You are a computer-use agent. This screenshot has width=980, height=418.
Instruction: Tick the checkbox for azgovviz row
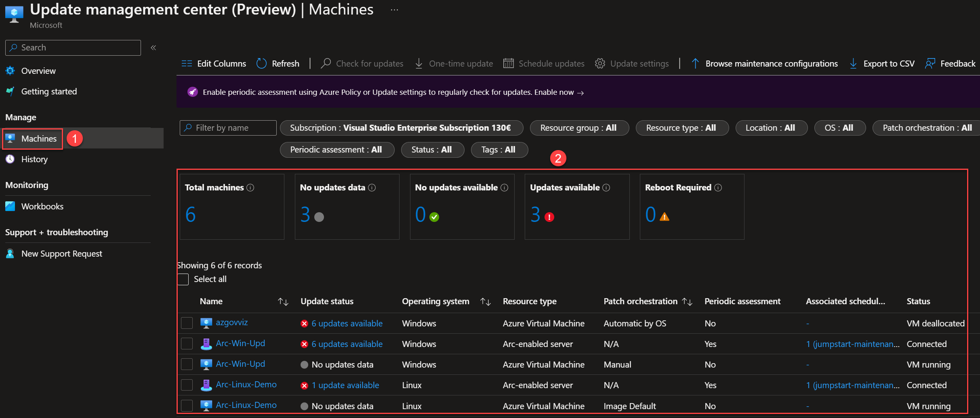187,323
